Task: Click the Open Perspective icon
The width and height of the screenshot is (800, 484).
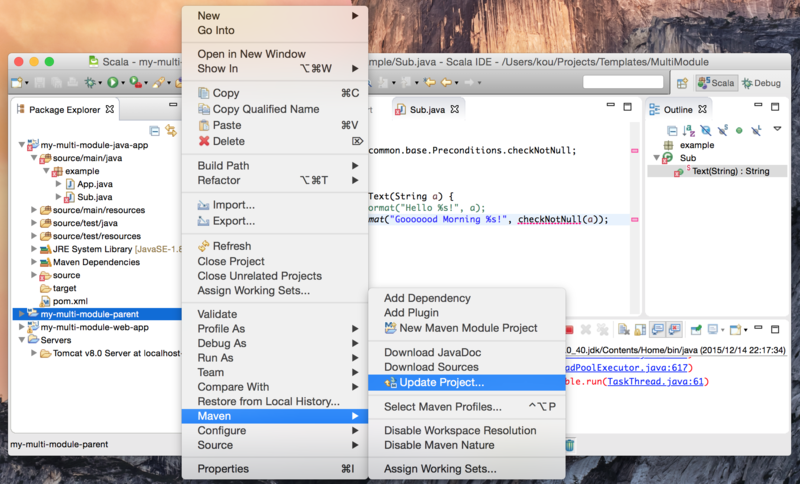Action: pos(683,83)
